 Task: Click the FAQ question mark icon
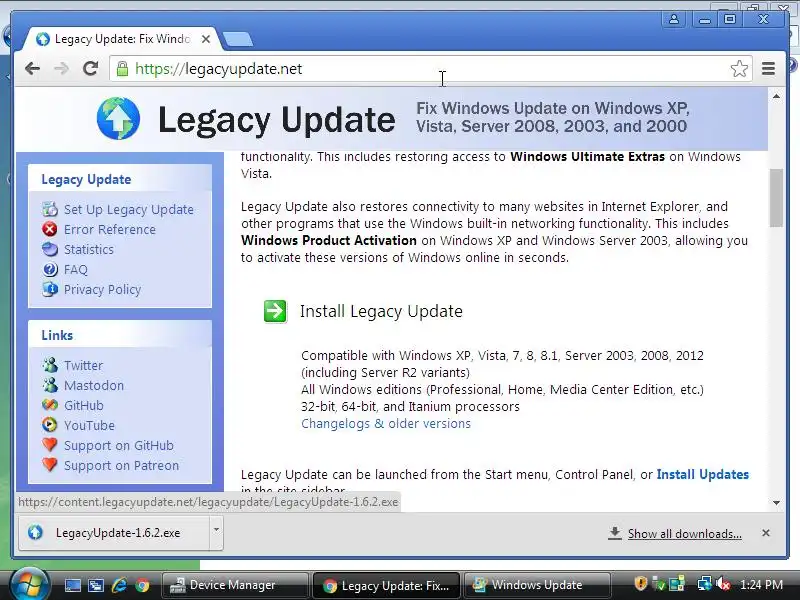(x=49, y=269)
